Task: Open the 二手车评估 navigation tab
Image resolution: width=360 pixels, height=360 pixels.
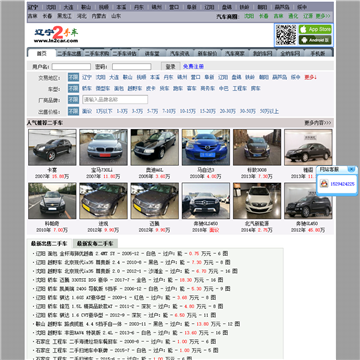Action: [124, 53]
